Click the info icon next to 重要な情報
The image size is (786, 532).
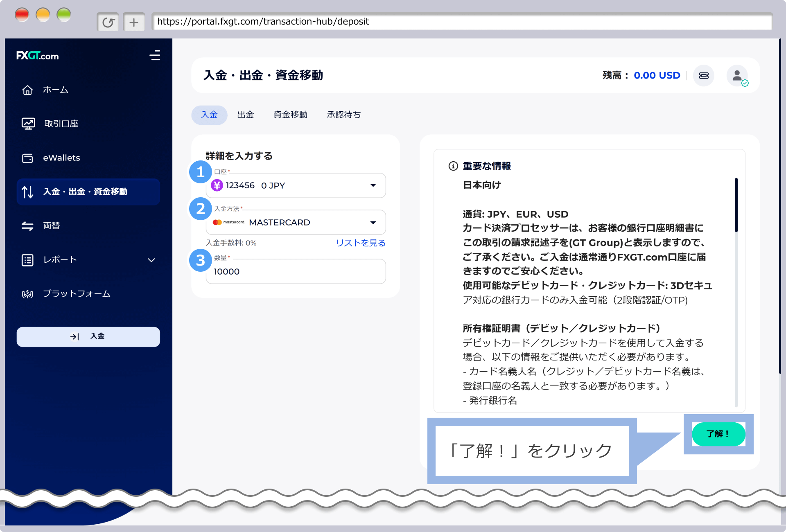[x=453, y=166]
